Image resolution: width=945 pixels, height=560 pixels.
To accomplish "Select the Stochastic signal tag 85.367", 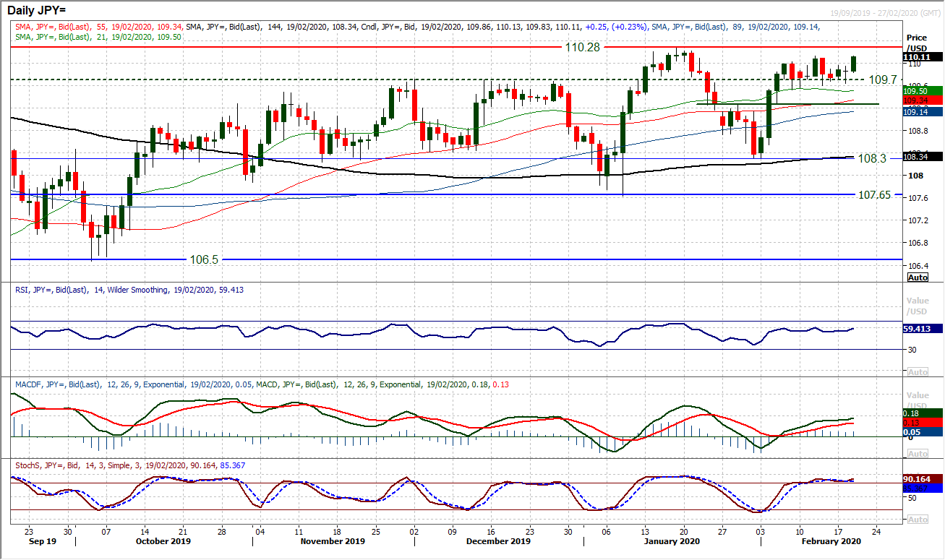I will point(922,488).
